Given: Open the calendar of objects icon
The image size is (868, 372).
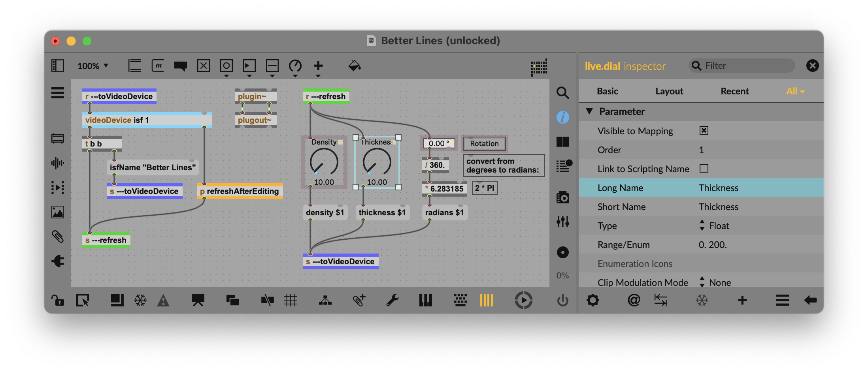Looking at the screenshot, I should tap(539, 67).
